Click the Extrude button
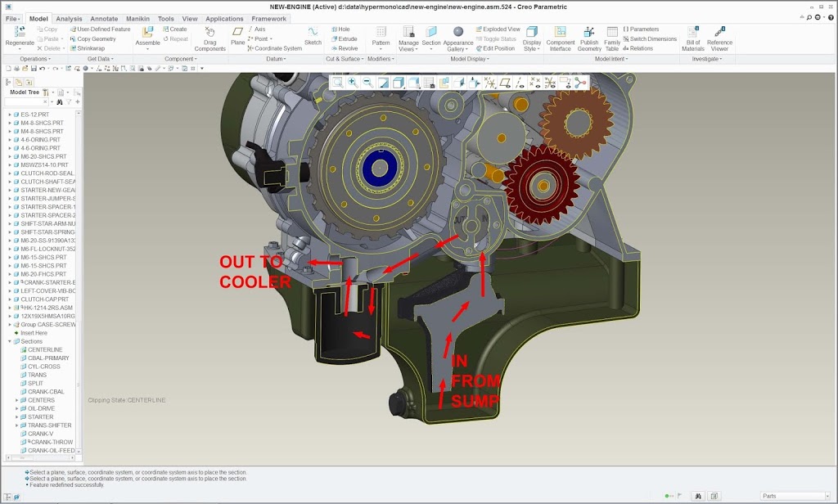The image size is (838, 504). 343,38
